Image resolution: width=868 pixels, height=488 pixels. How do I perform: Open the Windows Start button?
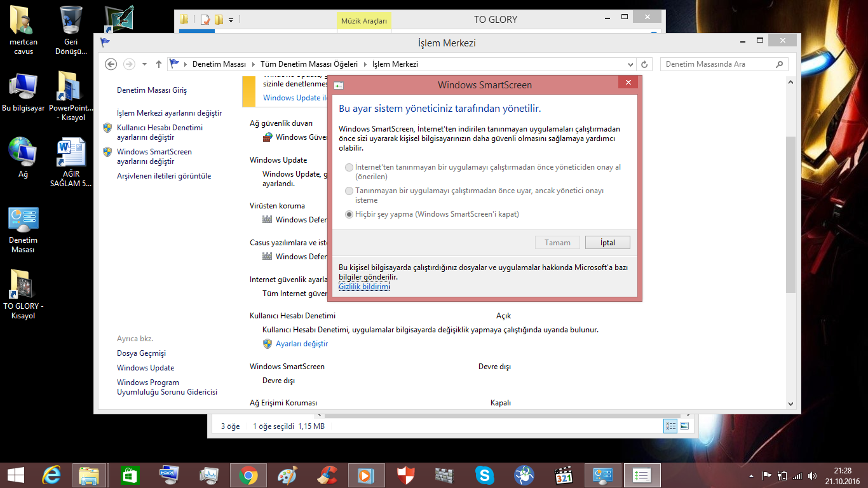coord(15,475)
